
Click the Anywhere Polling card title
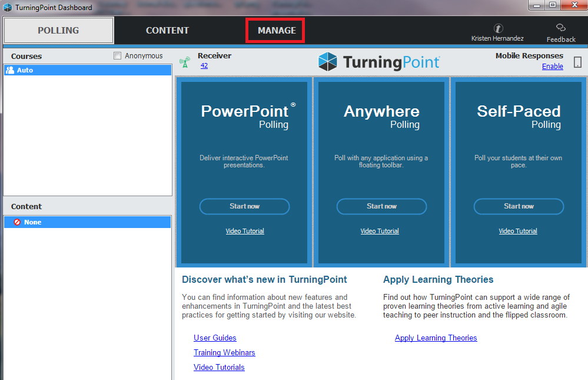point(381,117)
